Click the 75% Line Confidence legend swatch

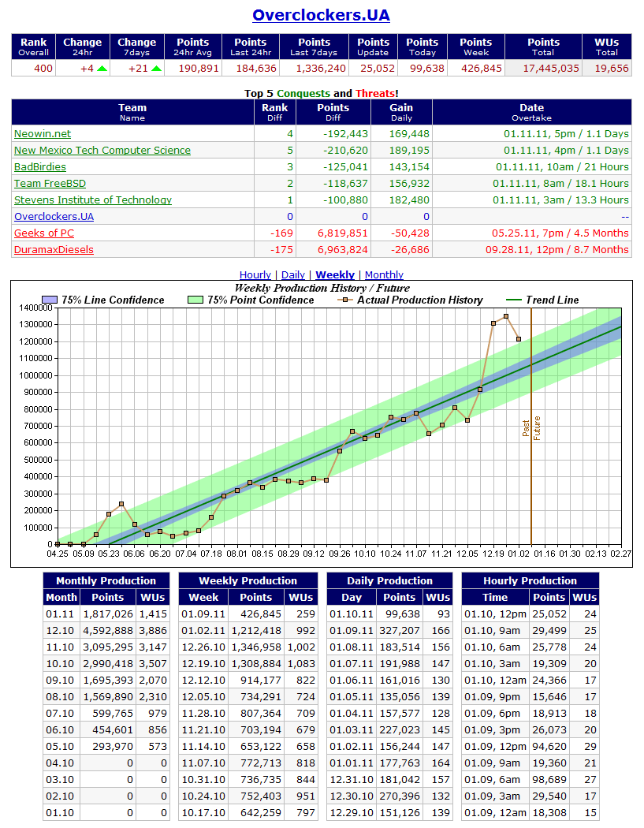tap(49, 300)
